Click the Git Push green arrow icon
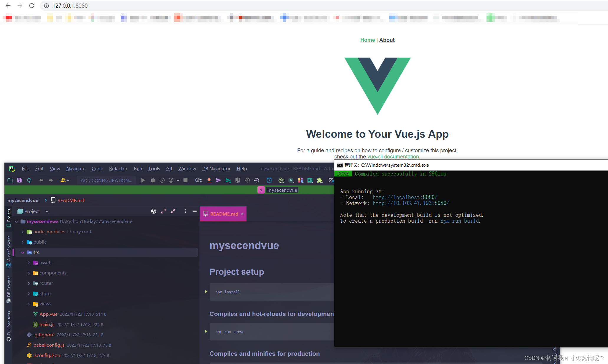The height and width of the screenshot is (364, 608). tap(228, 180)
